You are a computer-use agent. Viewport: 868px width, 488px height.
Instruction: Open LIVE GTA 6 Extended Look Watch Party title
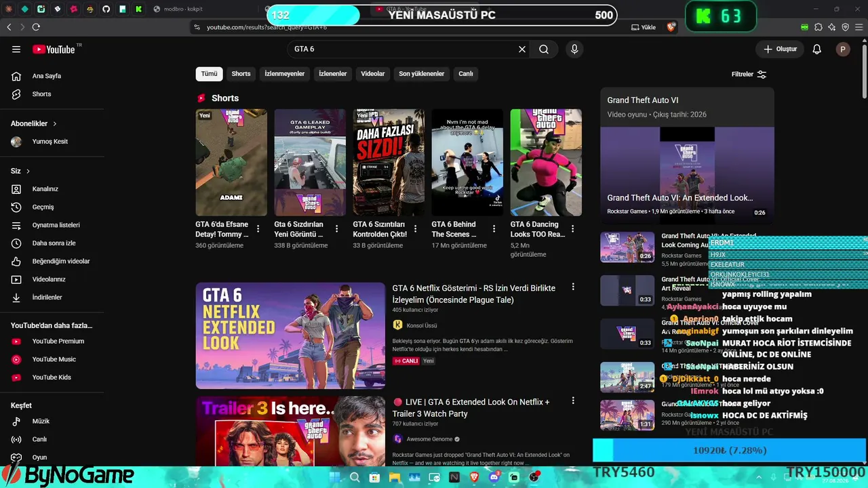471,408
